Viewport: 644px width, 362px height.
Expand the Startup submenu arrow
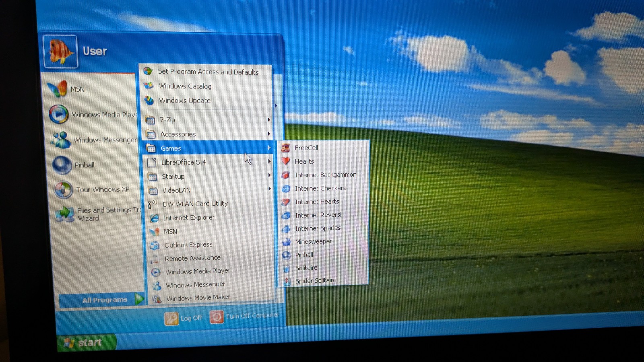coord(269,175)
